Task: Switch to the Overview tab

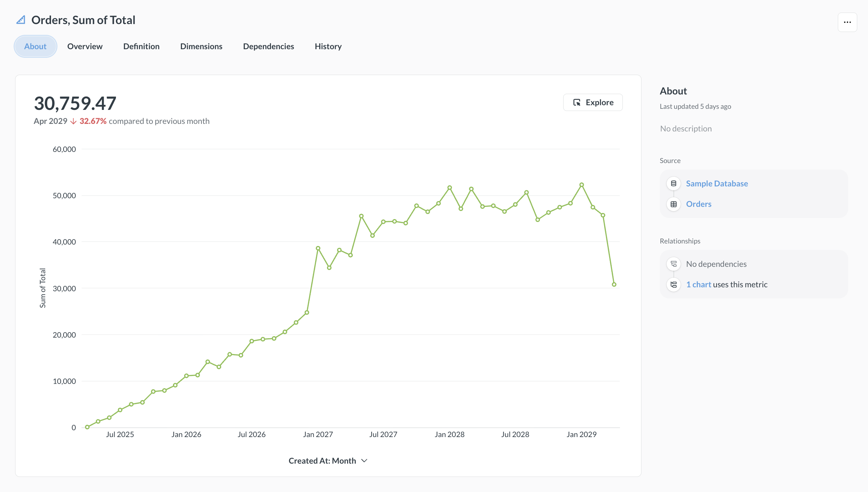Action: click(x=85, y=46)
